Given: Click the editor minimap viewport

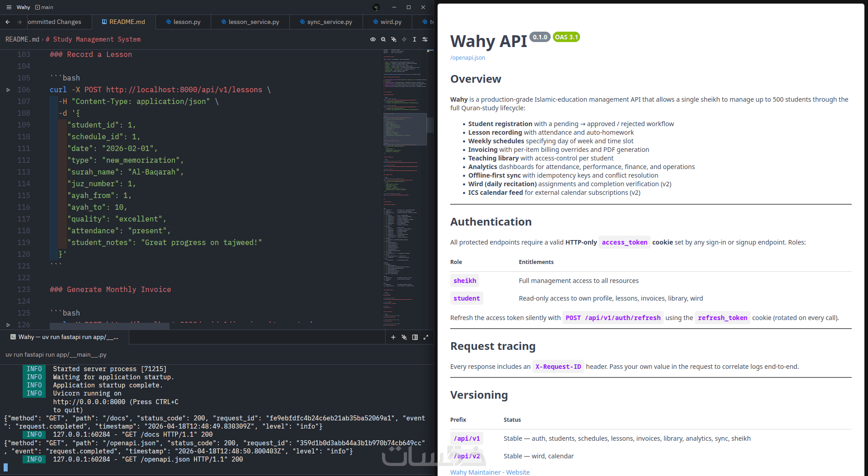Looking at the screenshot, I should coord(405,129).
